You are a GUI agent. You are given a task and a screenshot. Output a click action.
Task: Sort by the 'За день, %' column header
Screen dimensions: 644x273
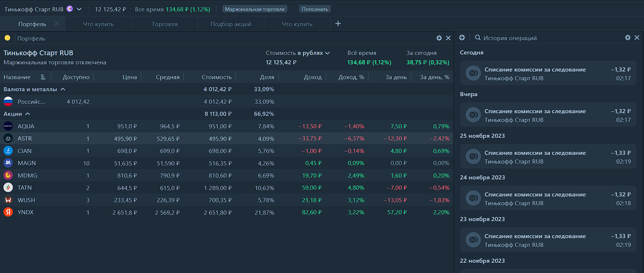coord(435,77)
